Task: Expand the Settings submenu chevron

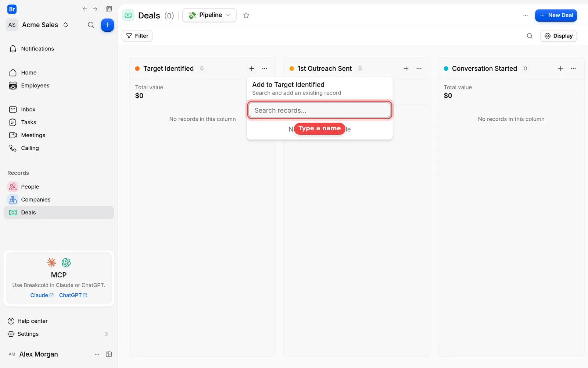Action: point(107,334)
